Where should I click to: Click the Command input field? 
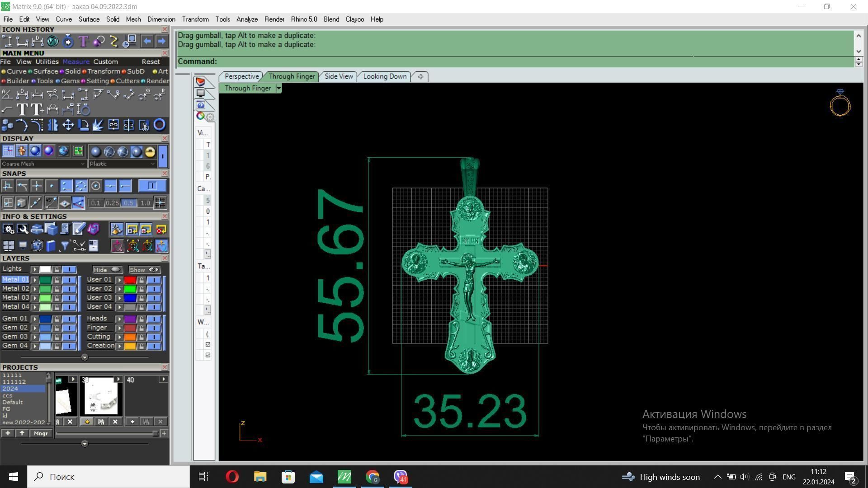click(x=515, y=61)
